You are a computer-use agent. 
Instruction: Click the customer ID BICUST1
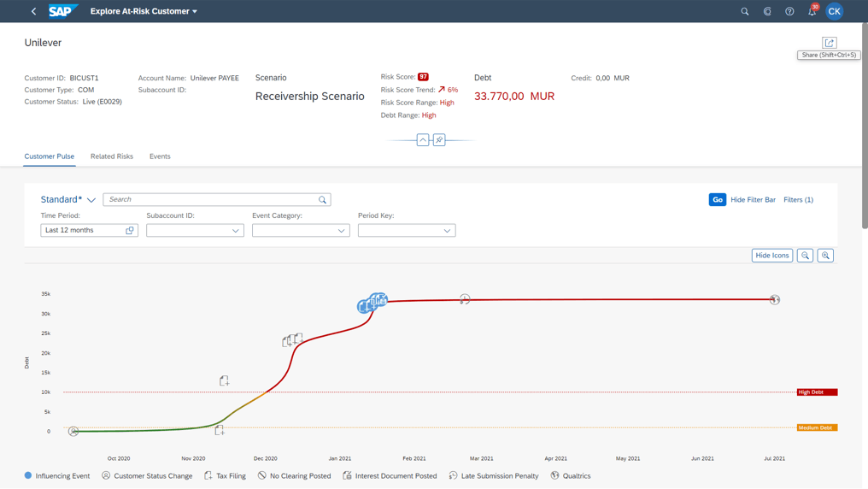tap(84, 78)
